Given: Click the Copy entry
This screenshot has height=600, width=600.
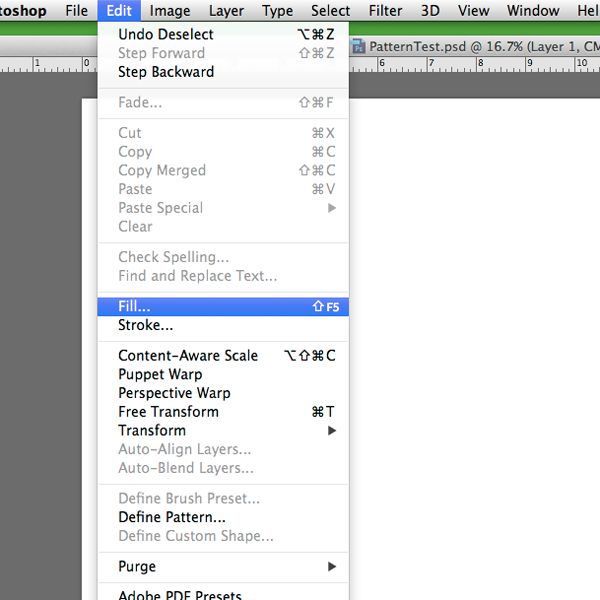Looking at the screenshot, I should coord(223,152).
